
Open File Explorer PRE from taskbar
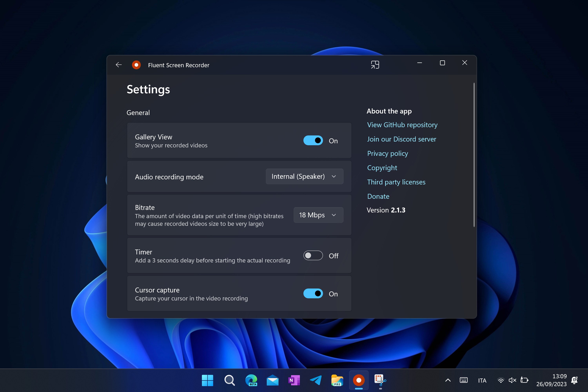(x=337, y=380)
